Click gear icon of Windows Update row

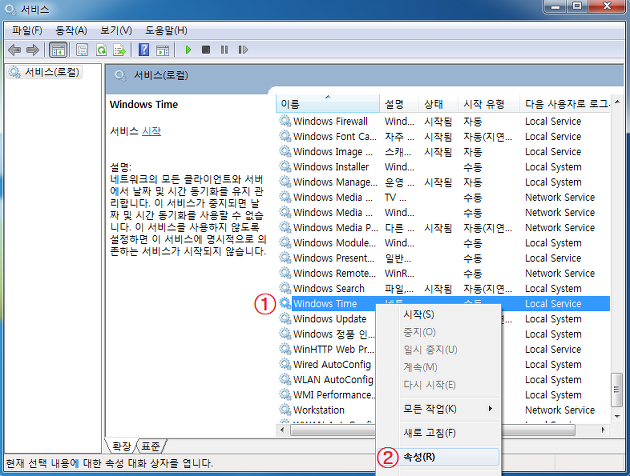point(285,319)
